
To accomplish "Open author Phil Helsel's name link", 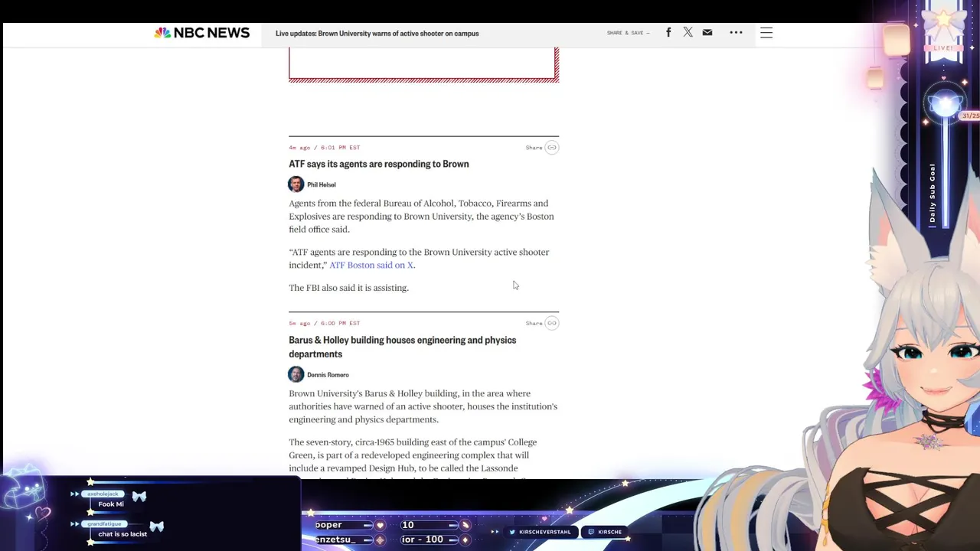I will coord(322,184).
